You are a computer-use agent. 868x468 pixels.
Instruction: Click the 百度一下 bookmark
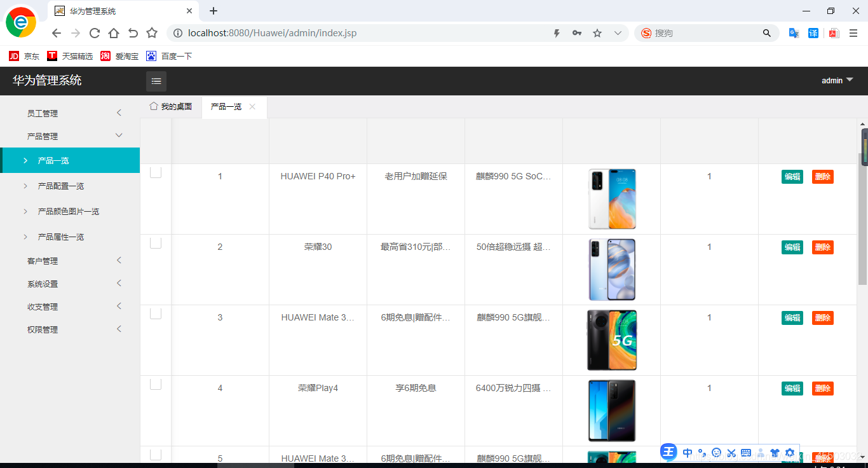[x=169, y=57]
